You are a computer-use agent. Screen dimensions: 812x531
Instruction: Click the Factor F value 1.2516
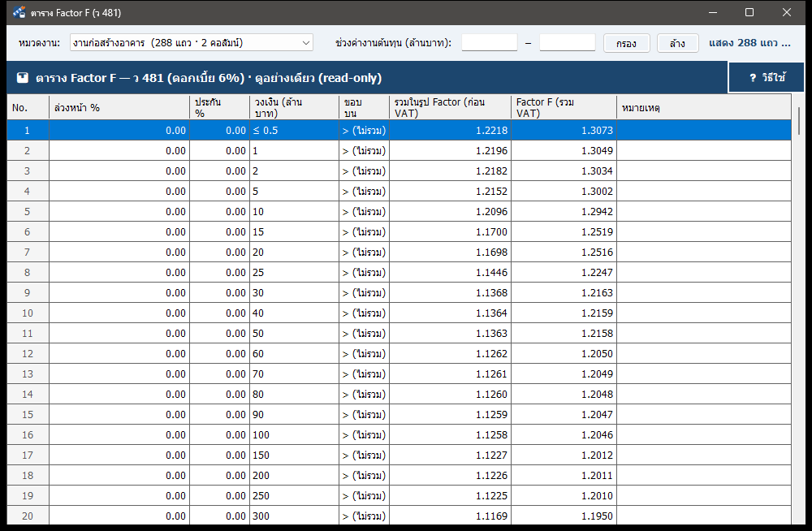[x=564, y=253]
